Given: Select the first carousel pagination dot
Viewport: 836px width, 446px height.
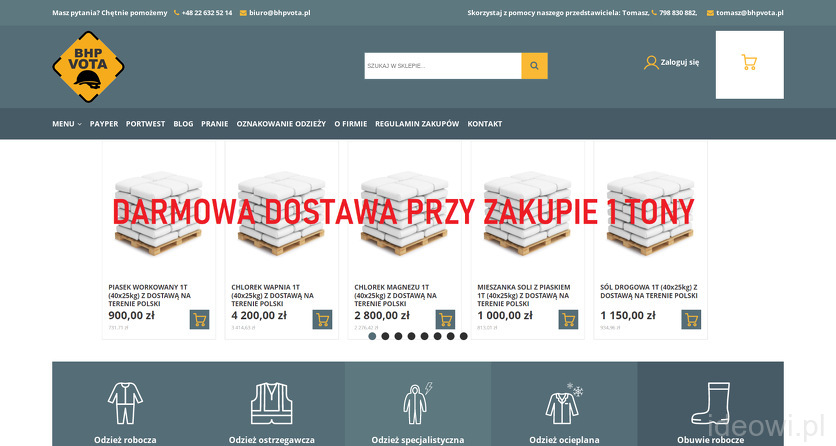Looking at the screenshot, I should tap(372, 336).
